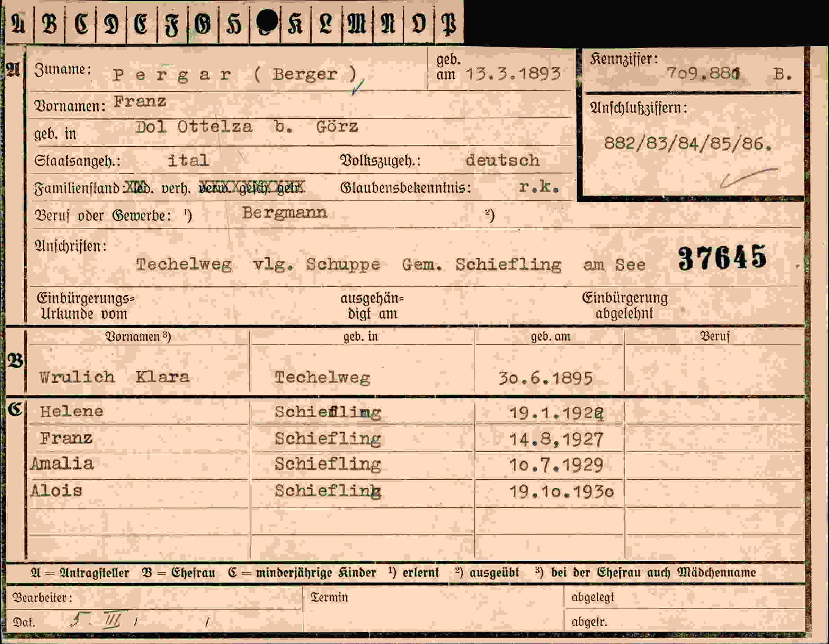This screenshot has width=829, height=644.
Task: Click the 'Zuname:' field label
Action: pyautogui.click(x=63, y=70)
